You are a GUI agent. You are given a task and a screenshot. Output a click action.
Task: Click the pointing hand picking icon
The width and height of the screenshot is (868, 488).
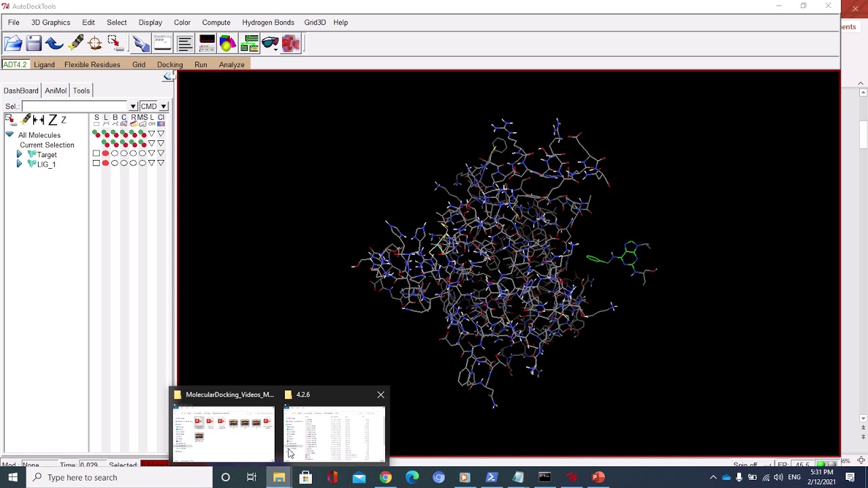[x=140, y=44]
